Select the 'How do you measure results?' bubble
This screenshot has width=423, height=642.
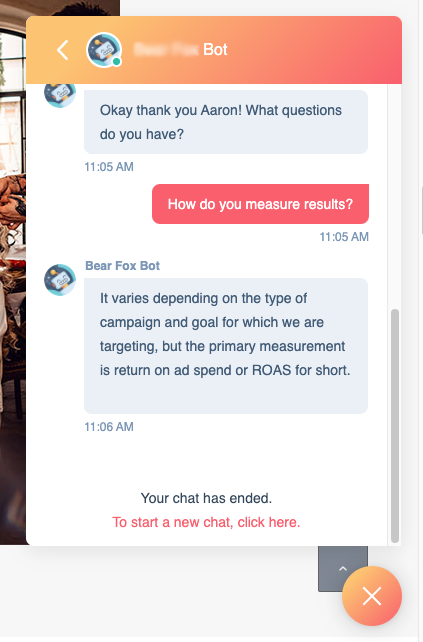(260, 204)
